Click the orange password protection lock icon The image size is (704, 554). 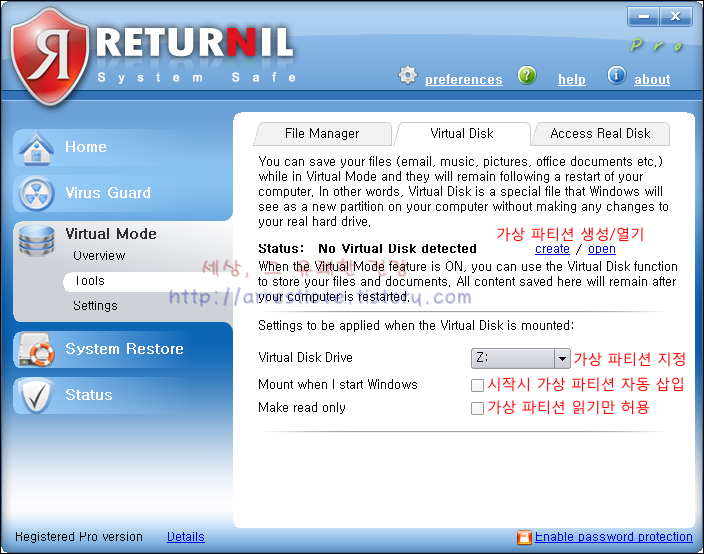[524, 537]
